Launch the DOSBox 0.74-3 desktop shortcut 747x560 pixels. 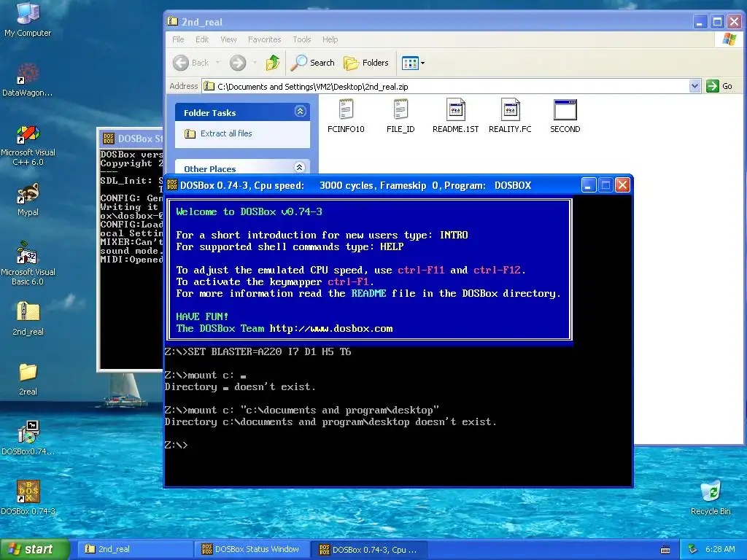pos(28,498)
